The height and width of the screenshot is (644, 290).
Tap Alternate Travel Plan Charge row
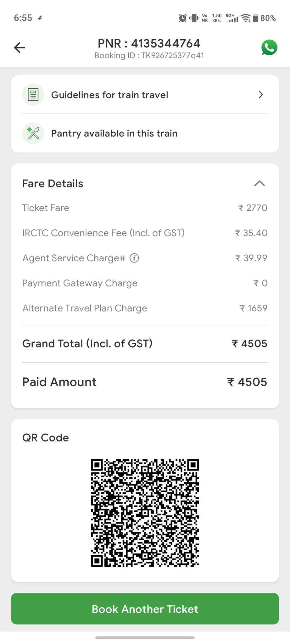(145, 308)
